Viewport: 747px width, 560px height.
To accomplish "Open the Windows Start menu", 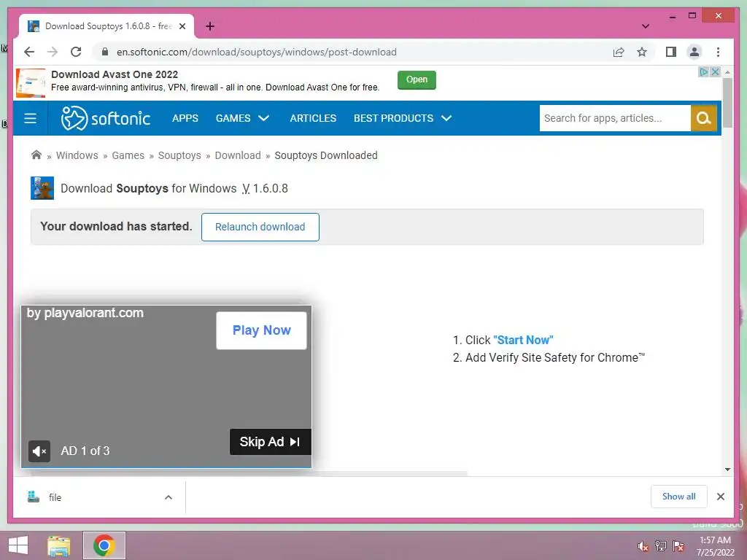I will click(x=18, y=545).
